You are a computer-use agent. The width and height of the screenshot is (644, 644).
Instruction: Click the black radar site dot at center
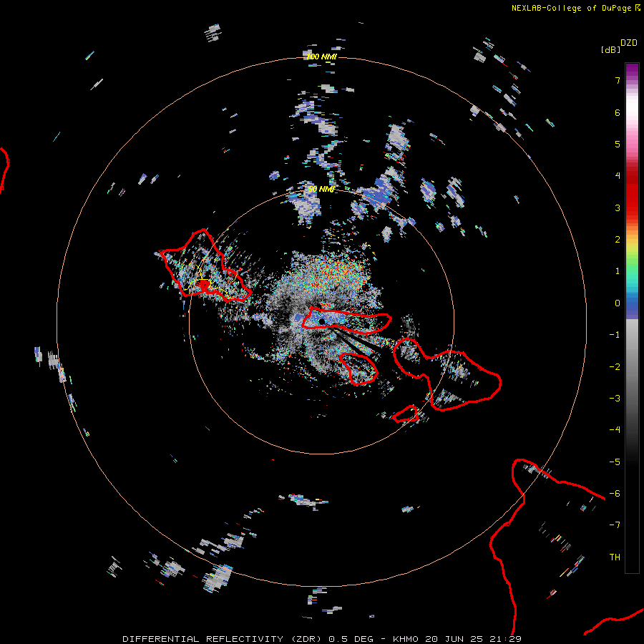click(x=321, y=321)
